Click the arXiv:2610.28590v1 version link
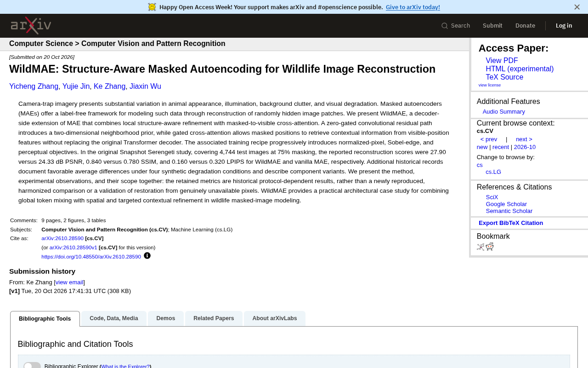This screenshot has width=588, height=368. point(73,247)
